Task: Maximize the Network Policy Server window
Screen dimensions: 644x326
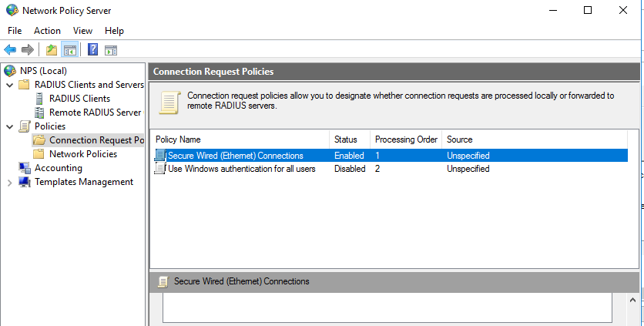Action: click(x=588, y=10)
